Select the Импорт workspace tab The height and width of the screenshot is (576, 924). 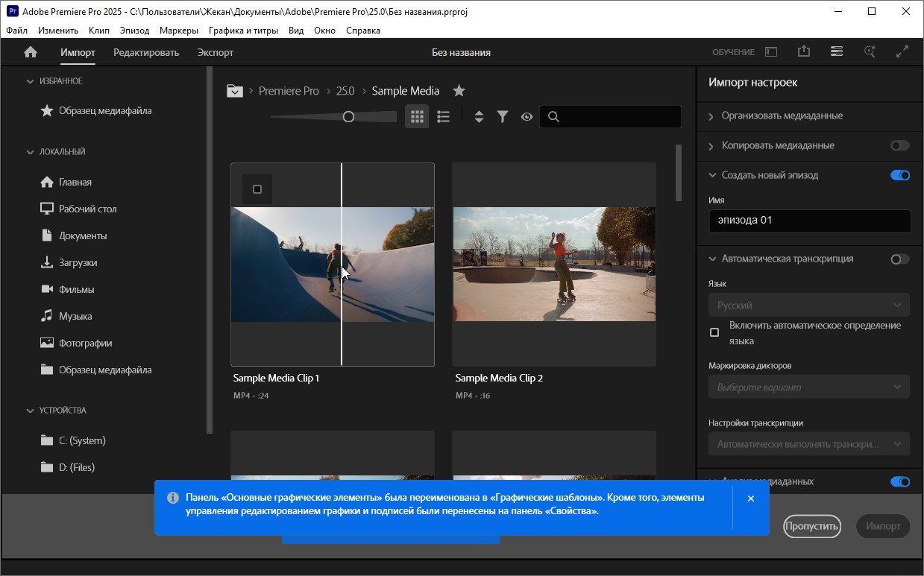pos(78,52)
